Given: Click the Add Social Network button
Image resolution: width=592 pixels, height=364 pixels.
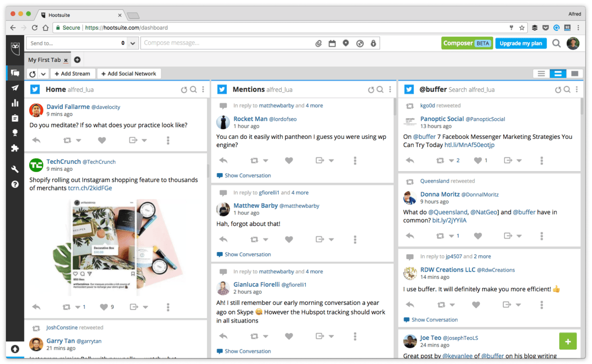Looking at the screenshot, I should click(x=129, y=74).
